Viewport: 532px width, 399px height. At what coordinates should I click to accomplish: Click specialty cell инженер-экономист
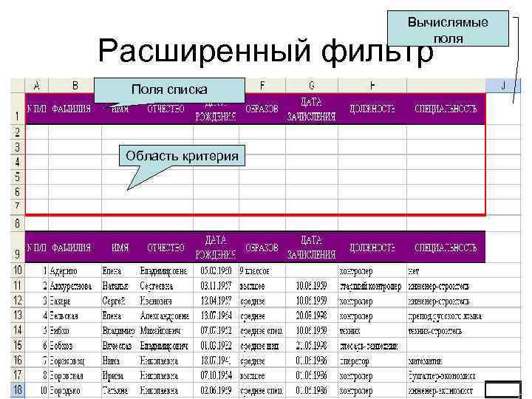pos(446,390)
